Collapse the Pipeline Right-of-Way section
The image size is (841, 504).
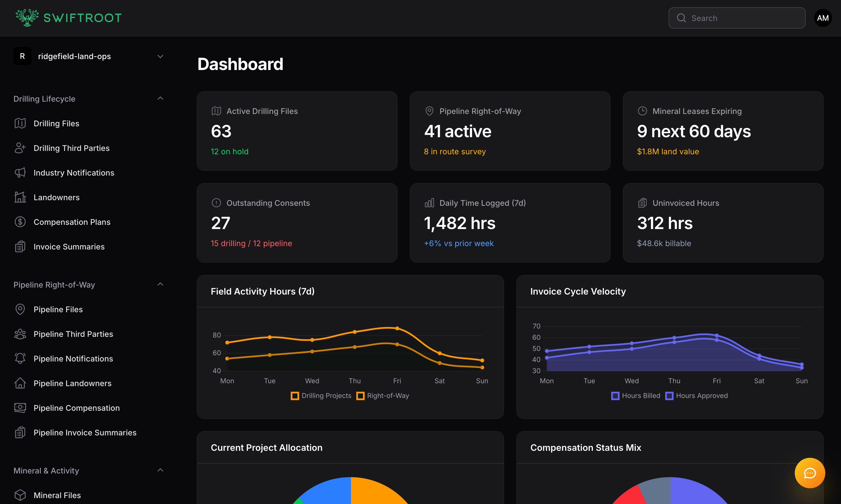(x=160, y=284)
